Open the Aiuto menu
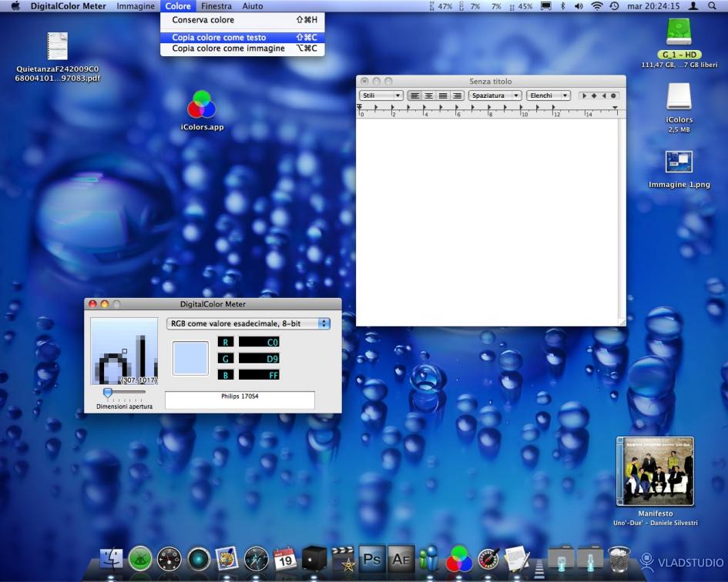 pyautogui.click(x=253, y=6)
